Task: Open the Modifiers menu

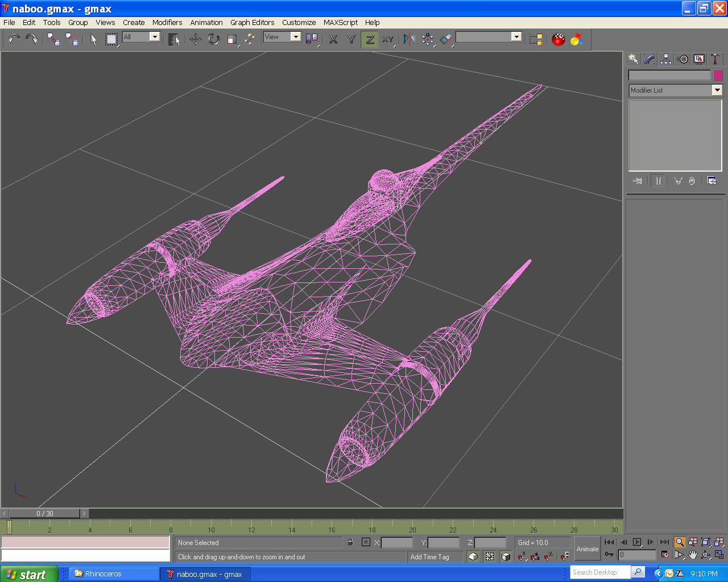Action: [x=167, y=22]
